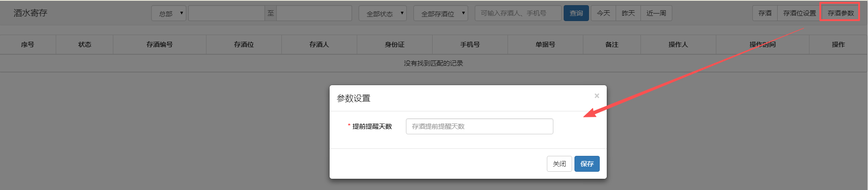Image resolution: width=868 pixels, height=190 pixels.
Task: Click the end date field after 至
Action: [x=314, y=13]
